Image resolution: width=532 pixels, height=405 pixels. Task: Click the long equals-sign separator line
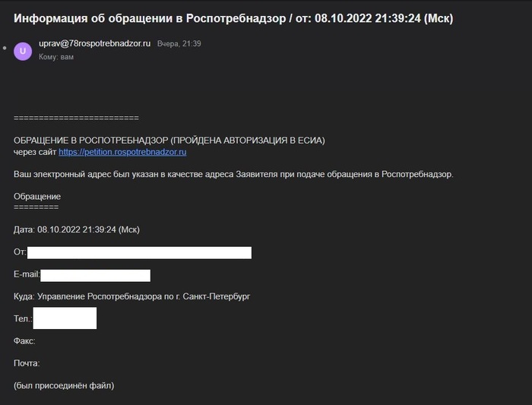click(76, 118)
